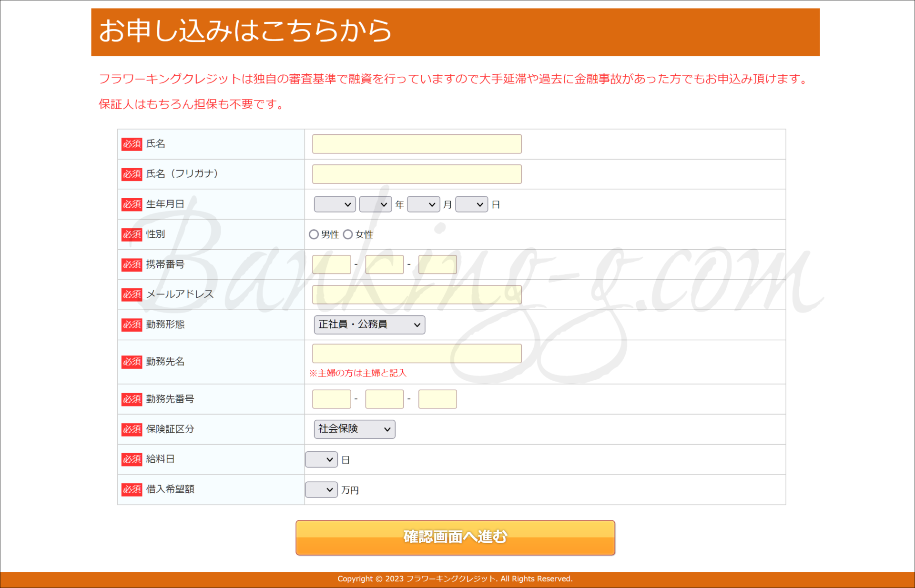Open the birth year dropdown
Screen dimensions: 915x588
[376, 204]
